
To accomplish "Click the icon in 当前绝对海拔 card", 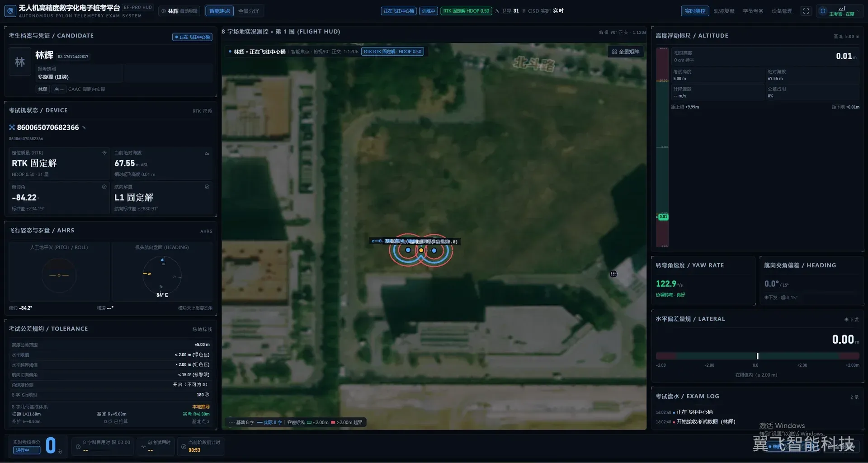I will [x=207, y=153].
